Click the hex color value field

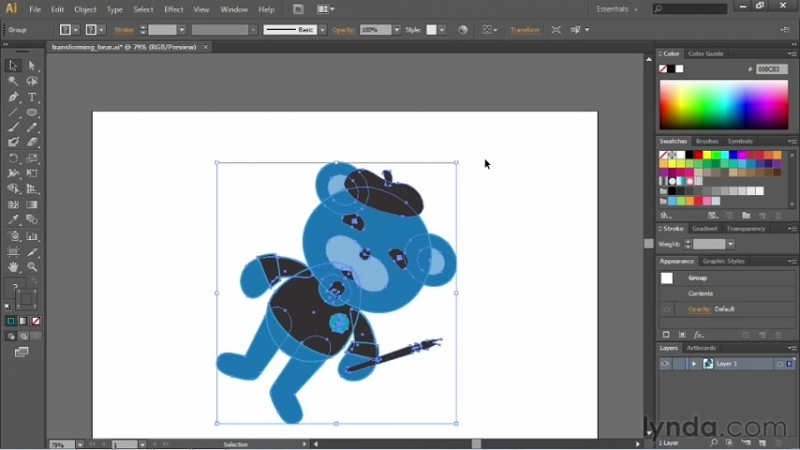click(x=771, y=69)
